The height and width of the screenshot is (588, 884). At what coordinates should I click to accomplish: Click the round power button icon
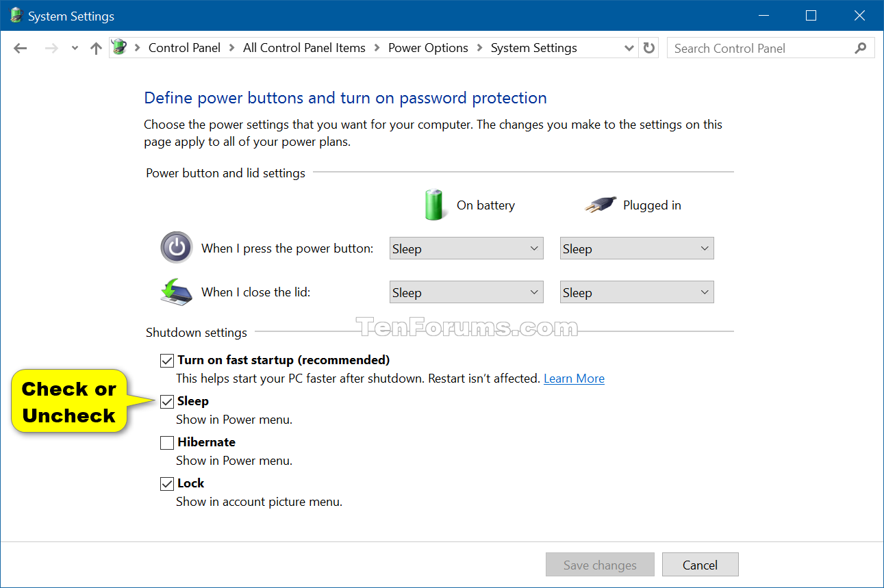point(176,248)
